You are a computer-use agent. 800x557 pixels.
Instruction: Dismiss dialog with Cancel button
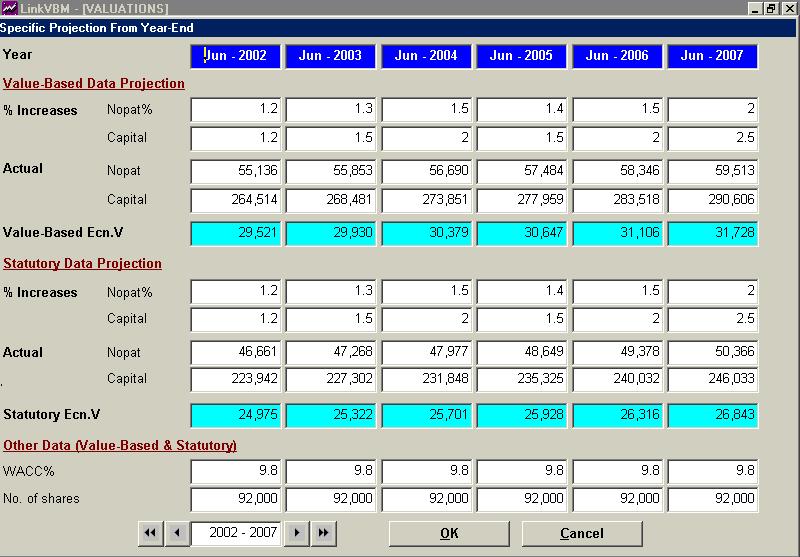(582, 534)
